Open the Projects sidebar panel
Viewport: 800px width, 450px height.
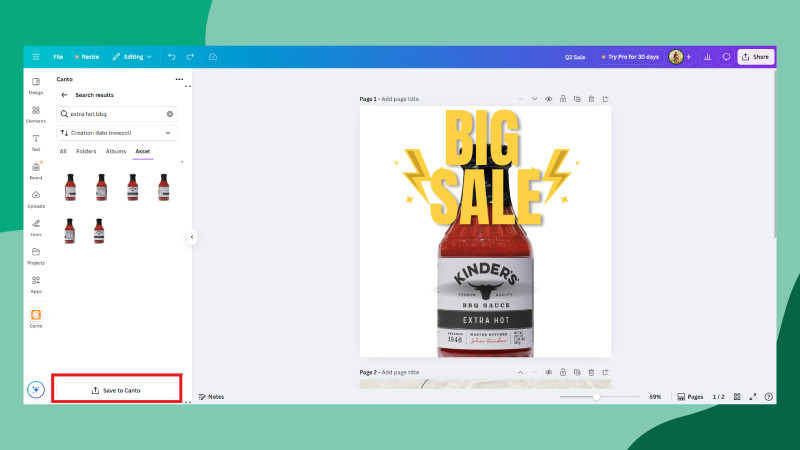36,256
